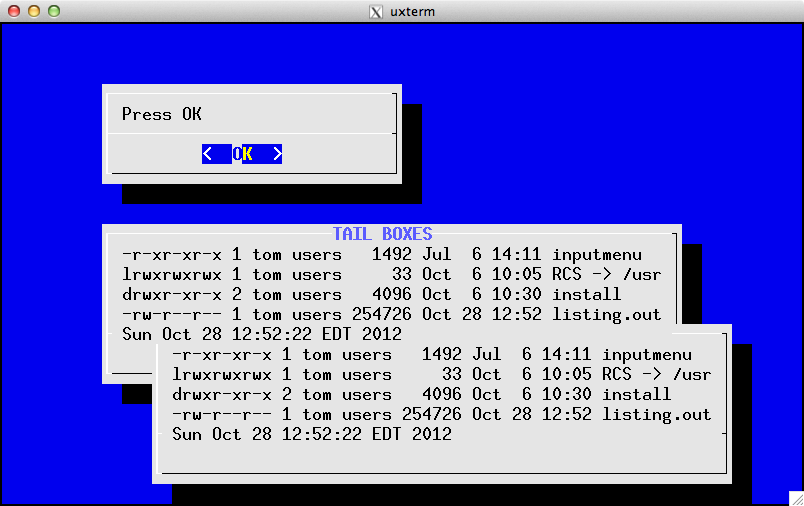The width and height of the screenshot is (804, 506).
Task: Select inputmenu line in the front tail box
Action: 441,354
